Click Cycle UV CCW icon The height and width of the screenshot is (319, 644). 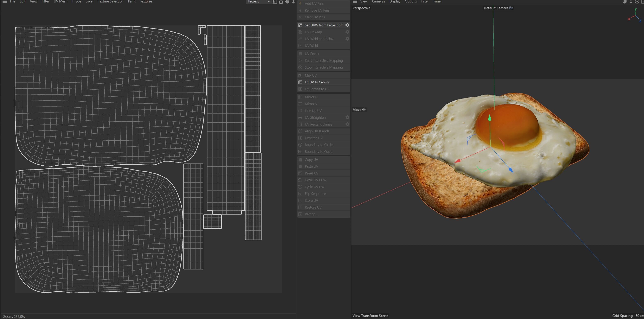pos(300,180)
